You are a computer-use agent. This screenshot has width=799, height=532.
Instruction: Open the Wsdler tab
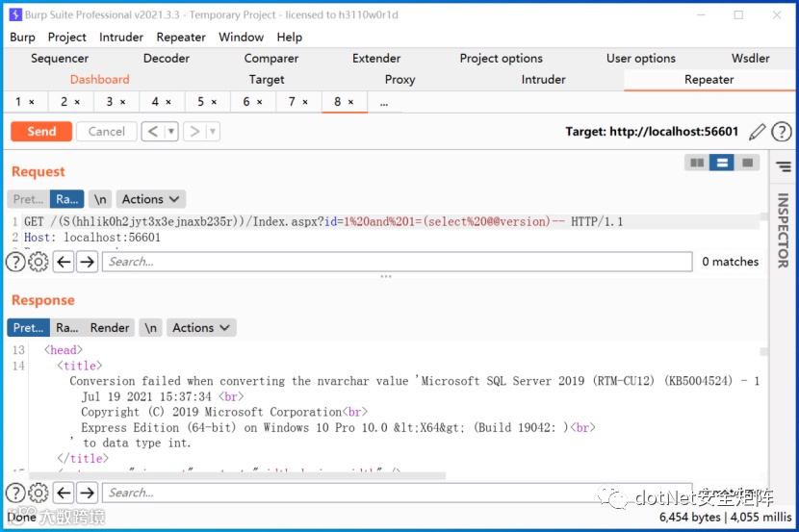pos(751,59)
